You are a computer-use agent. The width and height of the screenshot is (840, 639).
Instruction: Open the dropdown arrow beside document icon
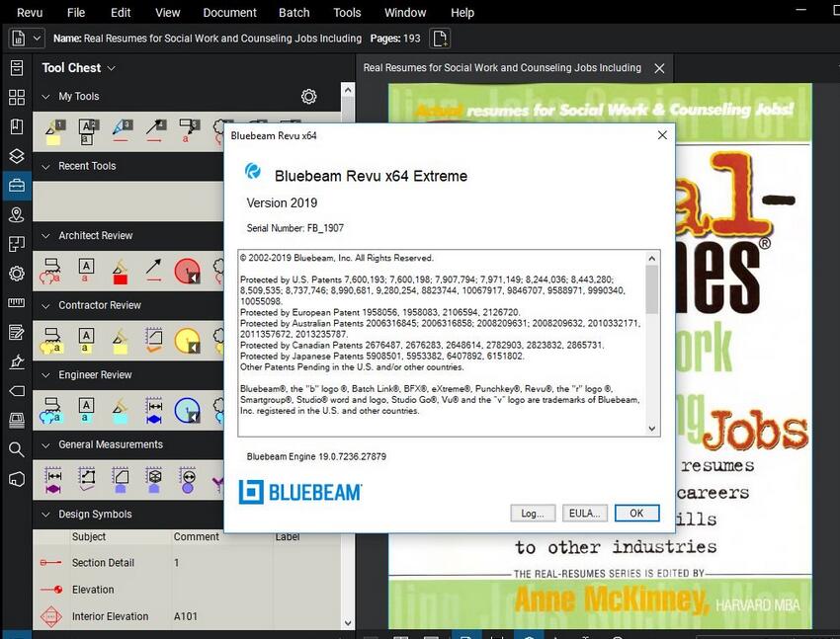[x=37, y=39]
